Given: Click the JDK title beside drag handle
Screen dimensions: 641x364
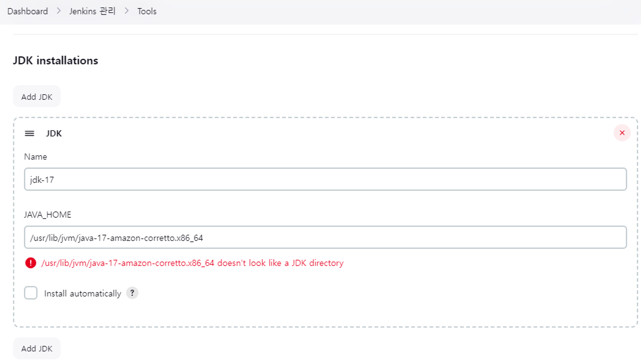Looking at the screenshot, I should click(x=54, y=133).
